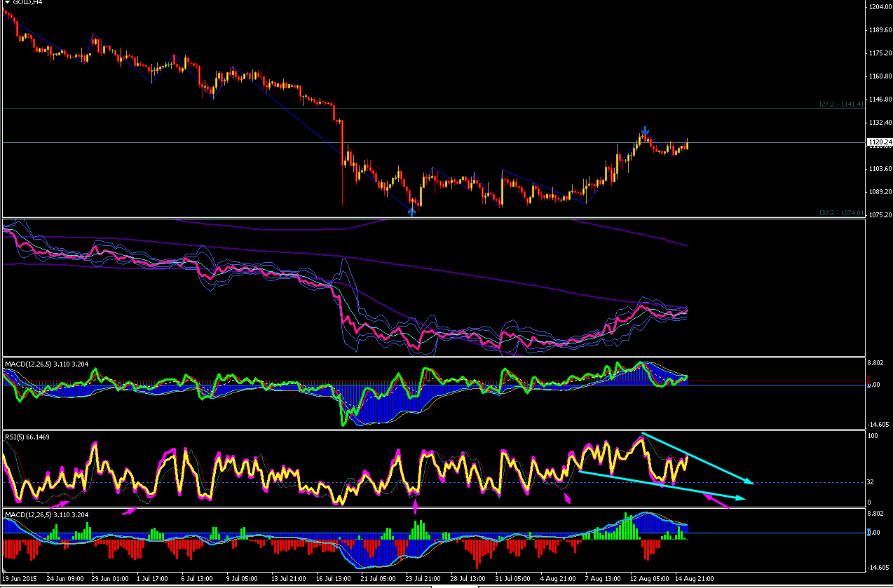Screen dimensions: 893x588
Task: Open the dropdown triangle beside GOLD,H4
Action: coord(7,3)
